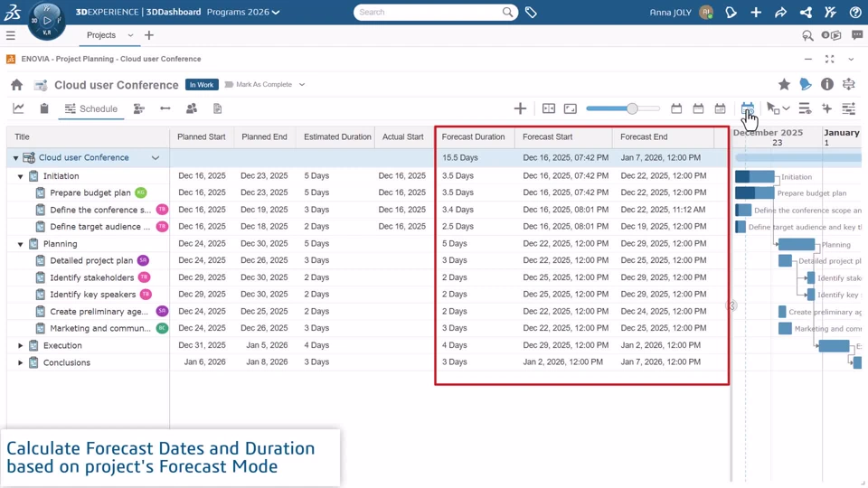Click the ENOVIA Project Planning widget title
Image resolution: width=868 pixels, height=488 pixels.
[110, 59]
